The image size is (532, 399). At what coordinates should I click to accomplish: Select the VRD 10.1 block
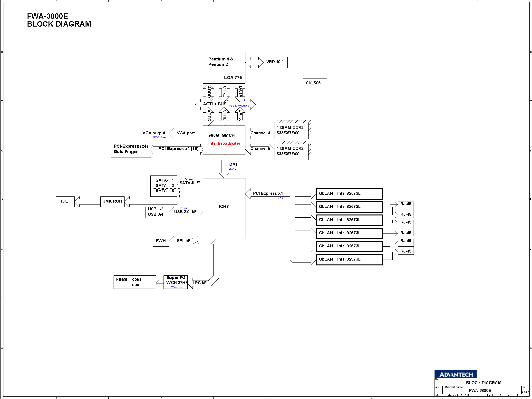pos(275,62)
